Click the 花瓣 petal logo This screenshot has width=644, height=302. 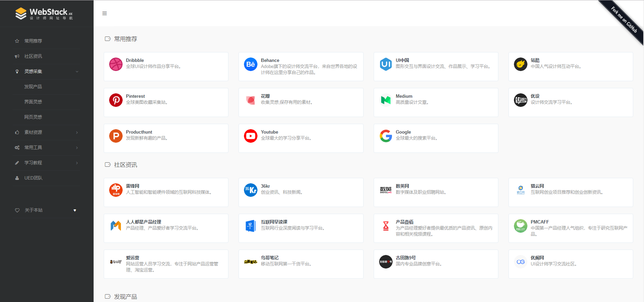pos(251,100)
